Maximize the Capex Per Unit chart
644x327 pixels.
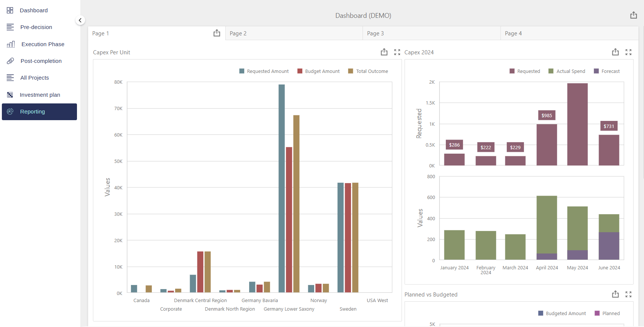pyautogui.click(x=397, y=52)
